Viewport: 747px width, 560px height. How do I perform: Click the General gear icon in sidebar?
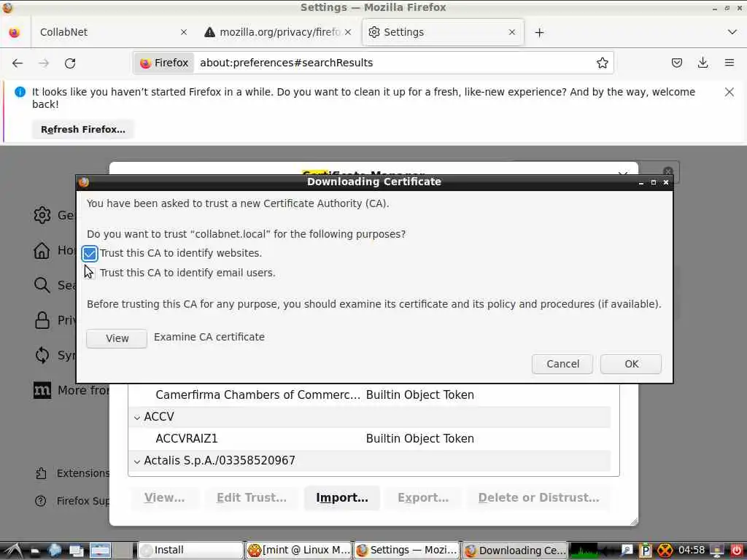(42, 215)
